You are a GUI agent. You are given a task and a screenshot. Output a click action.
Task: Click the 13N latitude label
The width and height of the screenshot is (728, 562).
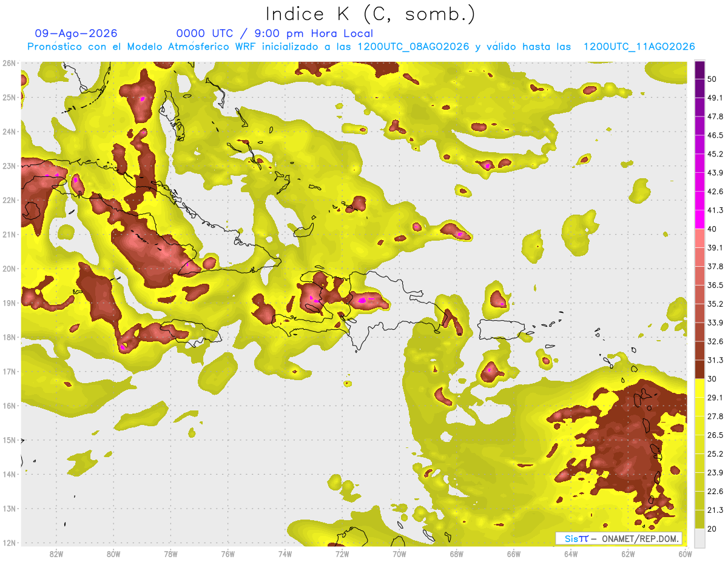coord(9,509)
